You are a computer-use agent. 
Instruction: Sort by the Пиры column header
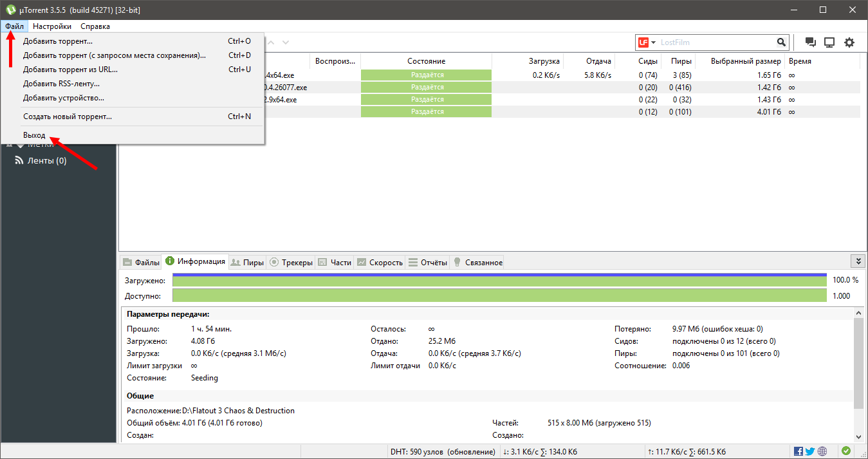678,61
